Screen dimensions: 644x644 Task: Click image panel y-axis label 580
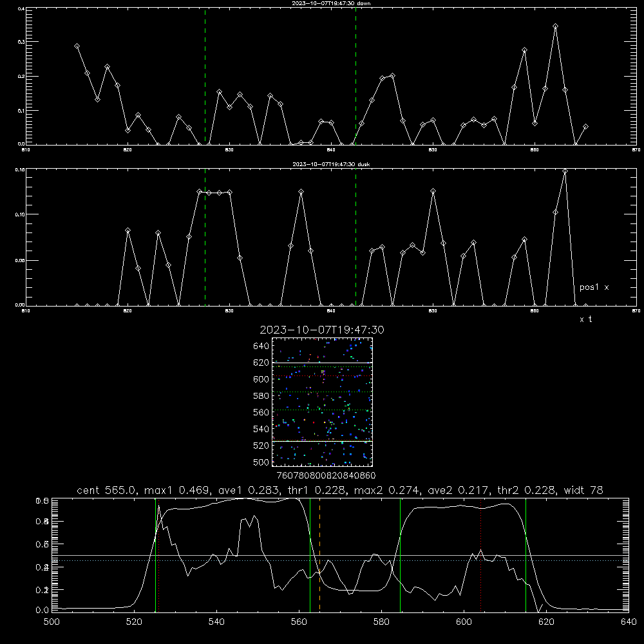(261, 396)
